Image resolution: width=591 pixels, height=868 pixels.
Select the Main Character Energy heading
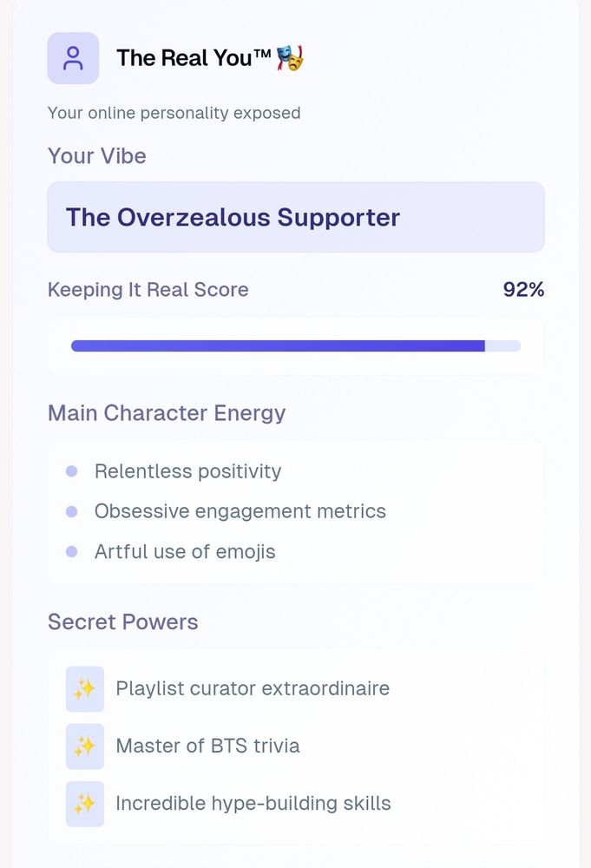tap(167, 413)
